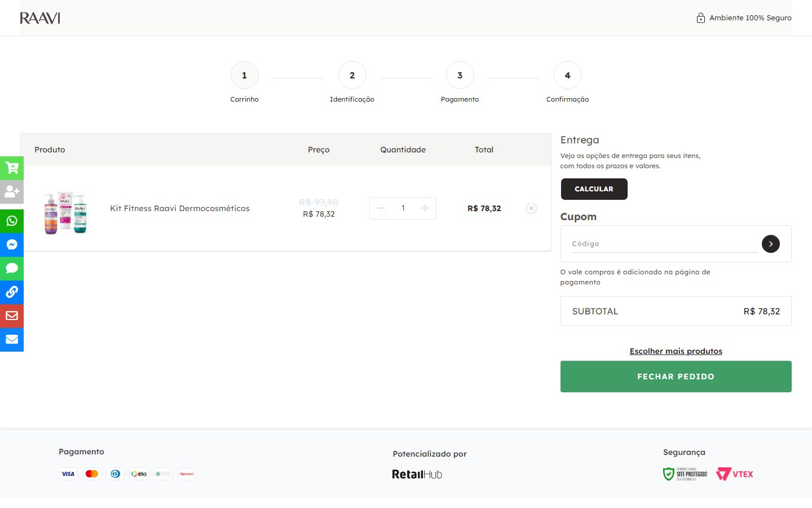Remove Kit Fitness Raavi from the cart

[x=531, y=208]
